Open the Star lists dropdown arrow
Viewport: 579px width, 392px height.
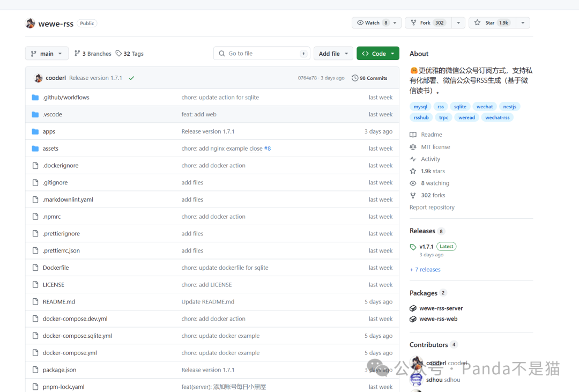click(523, 23)
